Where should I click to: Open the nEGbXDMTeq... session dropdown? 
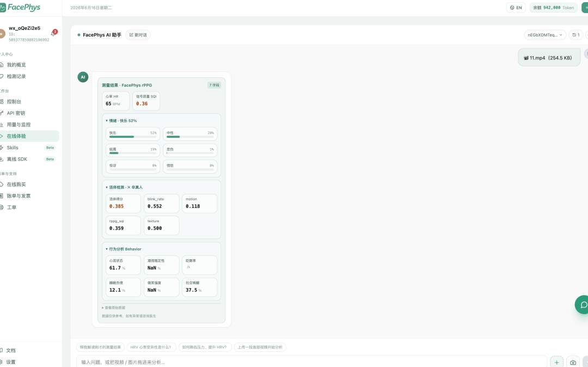[545, 35]
